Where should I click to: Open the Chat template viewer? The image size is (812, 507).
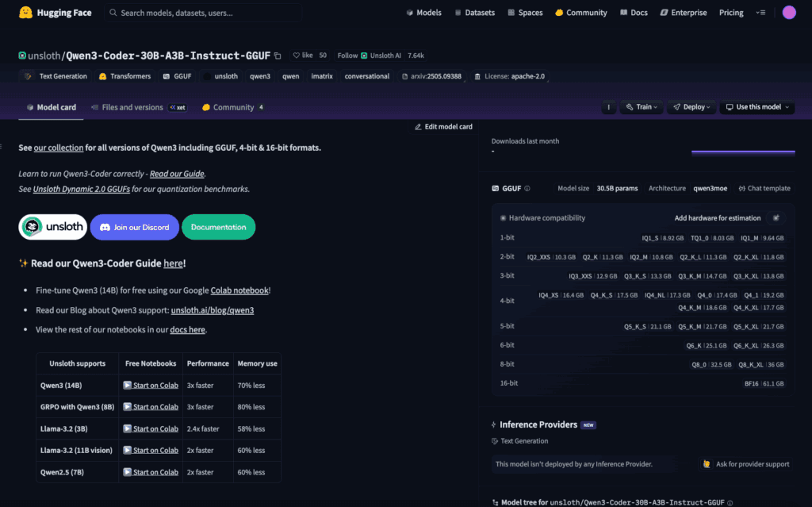(x=764, y=189)
